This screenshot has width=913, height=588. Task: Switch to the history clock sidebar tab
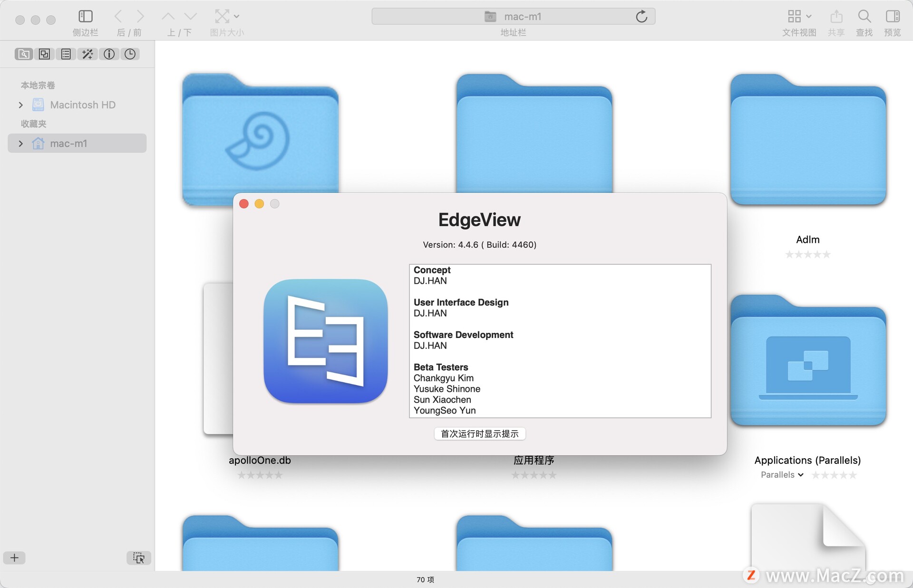click(130, 54)
